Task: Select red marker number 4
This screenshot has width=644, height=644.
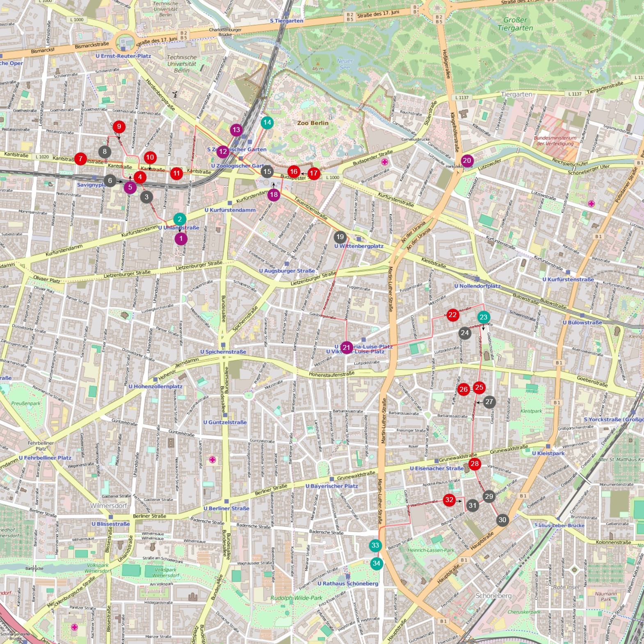Action: [140, 177]
